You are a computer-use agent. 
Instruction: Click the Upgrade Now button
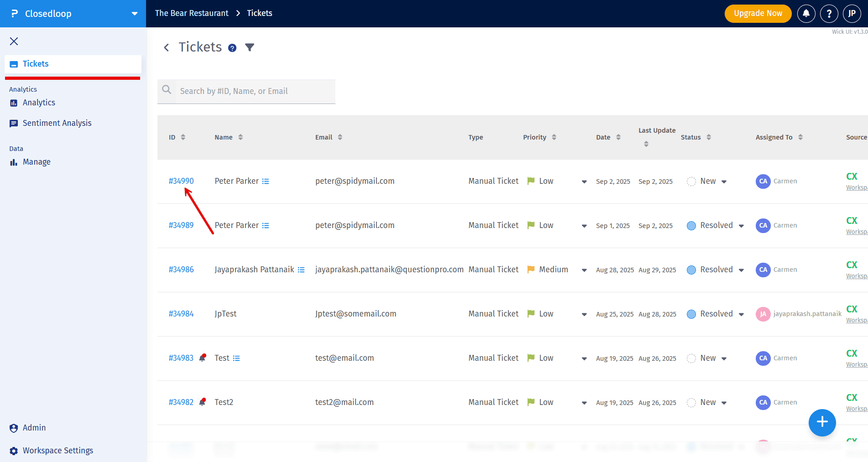click(x=758, y=14)
